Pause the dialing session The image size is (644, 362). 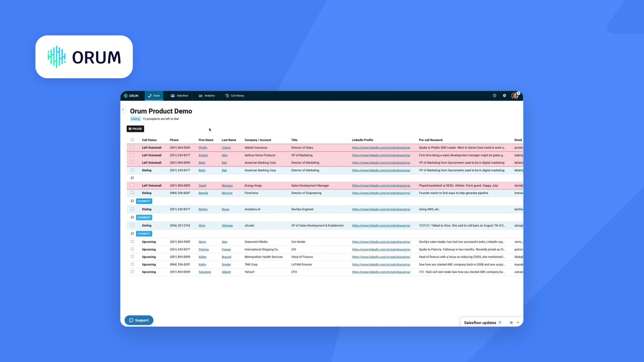(x=135, y=129)
